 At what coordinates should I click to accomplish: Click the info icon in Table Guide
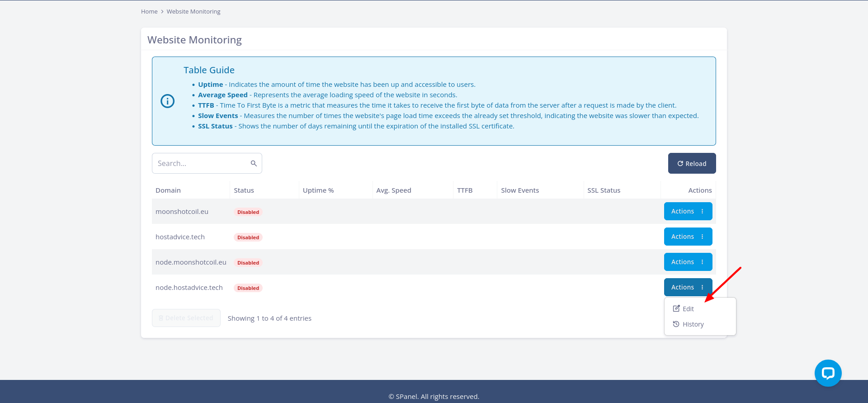tap(168, 101)
